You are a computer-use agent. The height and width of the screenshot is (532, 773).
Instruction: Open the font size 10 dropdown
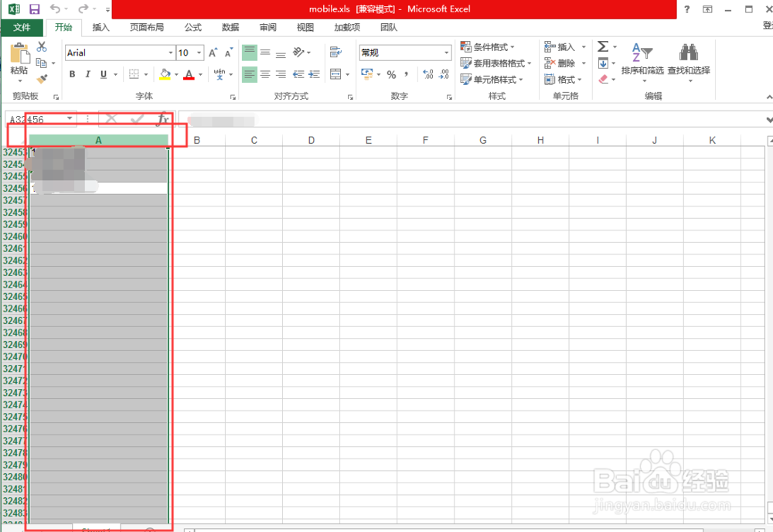click(x=199, y=53)
